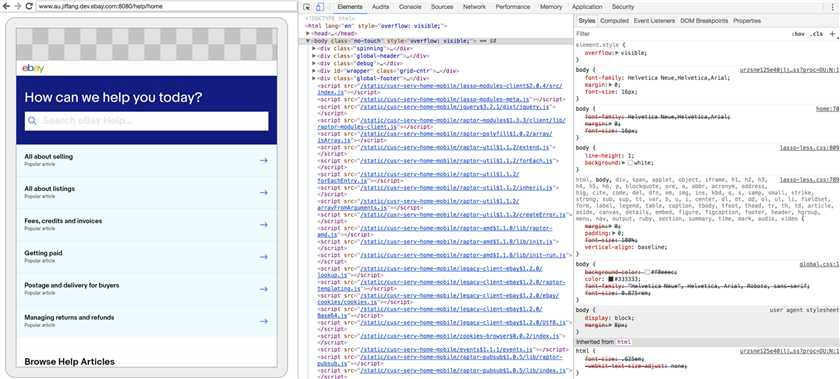Switch to the Computed sidebar tab
The image size is (840, 379).
pyautogui.click(x=614, y=21)
